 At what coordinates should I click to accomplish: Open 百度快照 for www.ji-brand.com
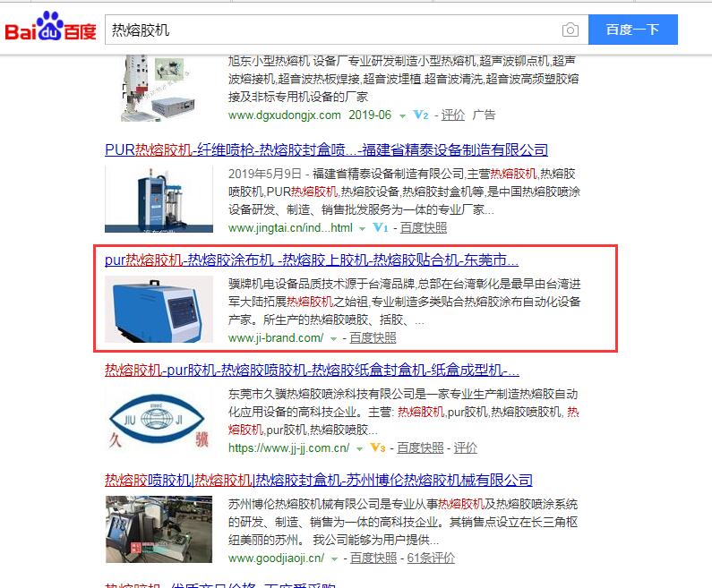tap(373, 338)
